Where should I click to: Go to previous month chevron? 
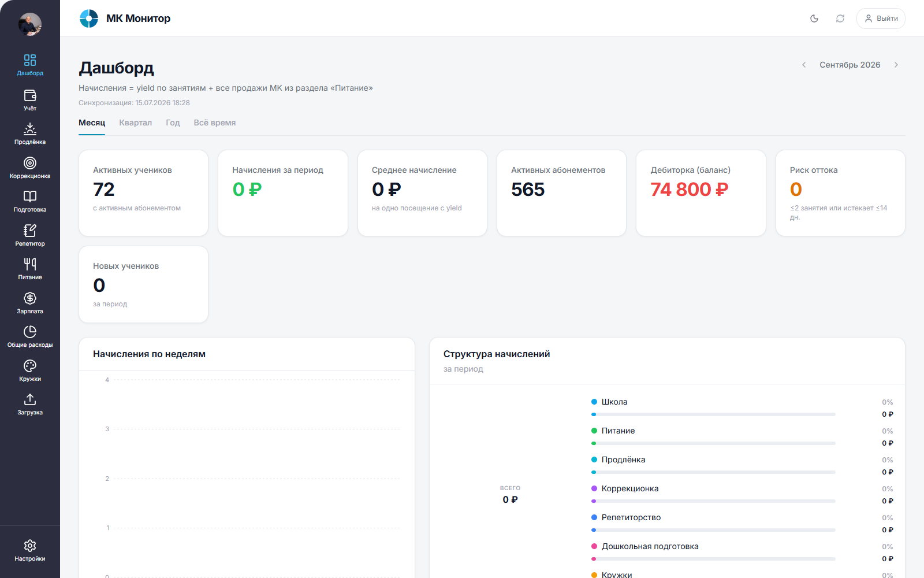pyautogui.click(x=804, y=65)
